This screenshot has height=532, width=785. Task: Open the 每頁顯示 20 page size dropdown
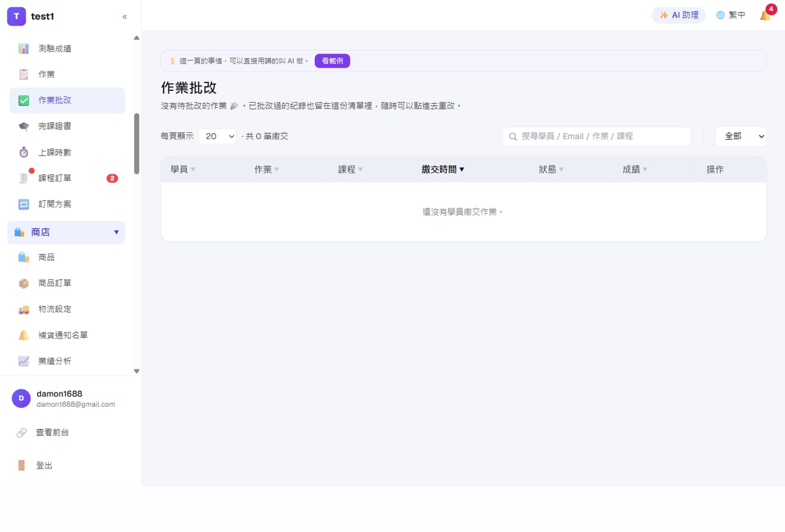click(x=217, y=136)
